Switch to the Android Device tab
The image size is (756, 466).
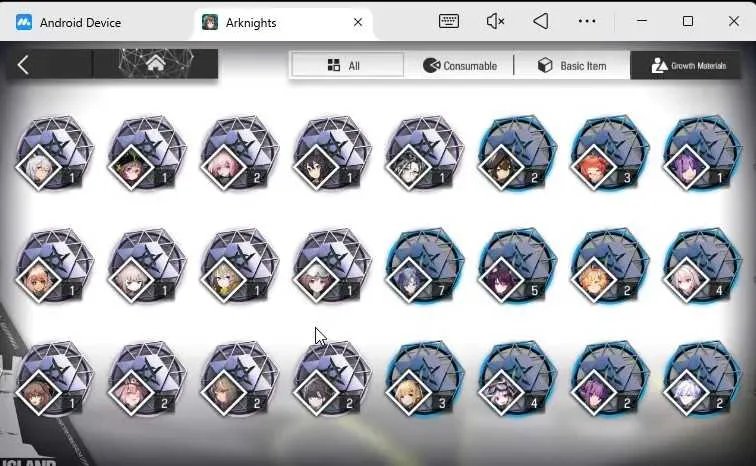point(68,23)
